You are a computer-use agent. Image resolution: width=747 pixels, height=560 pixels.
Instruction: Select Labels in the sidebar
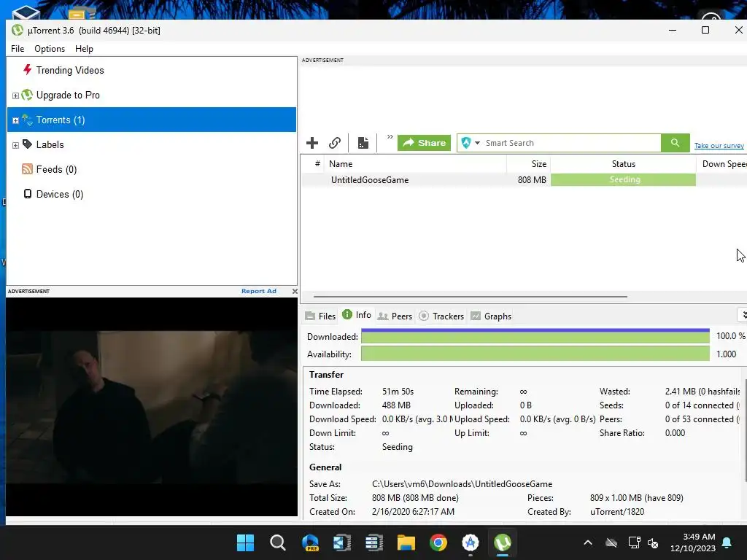click(x=50, y=144)
